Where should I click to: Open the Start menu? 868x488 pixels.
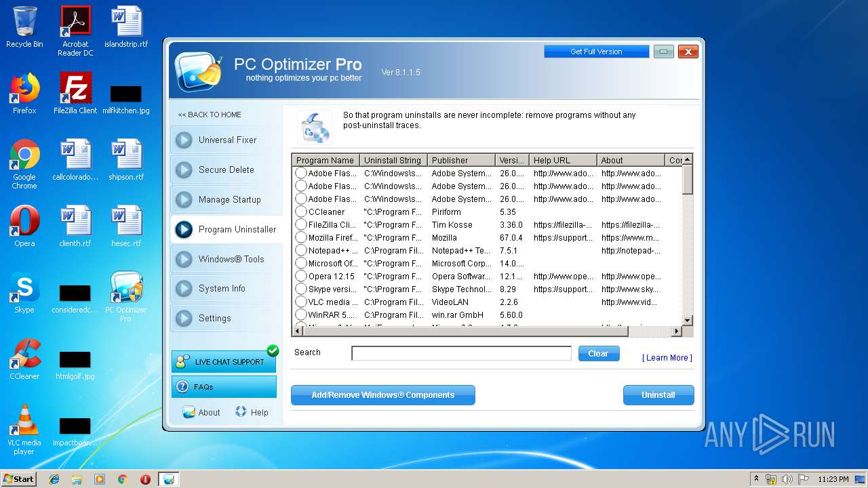coord(18,479)
